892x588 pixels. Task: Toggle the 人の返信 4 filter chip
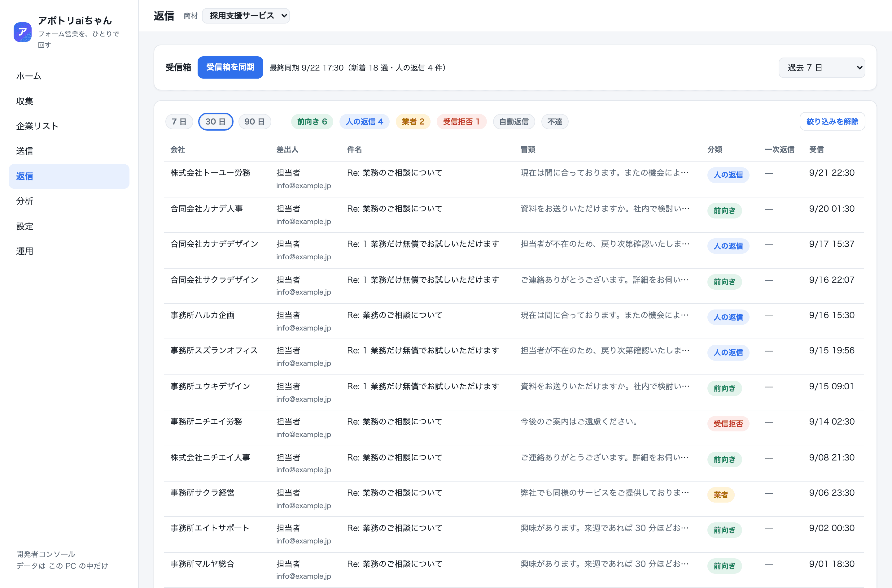pos(364,122)
